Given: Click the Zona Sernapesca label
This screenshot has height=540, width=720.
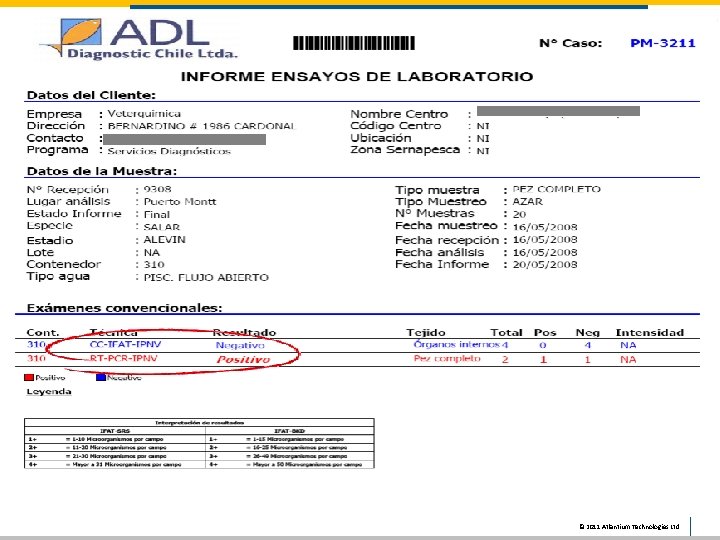Looking at the screenshot, I should pos(405,150).
